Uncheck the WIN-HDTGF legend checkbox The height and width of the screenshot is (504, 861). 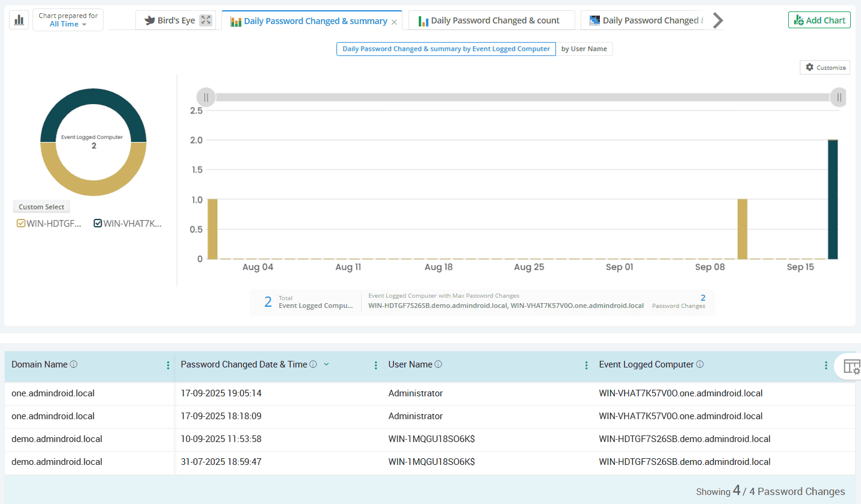tap(22, 224)
